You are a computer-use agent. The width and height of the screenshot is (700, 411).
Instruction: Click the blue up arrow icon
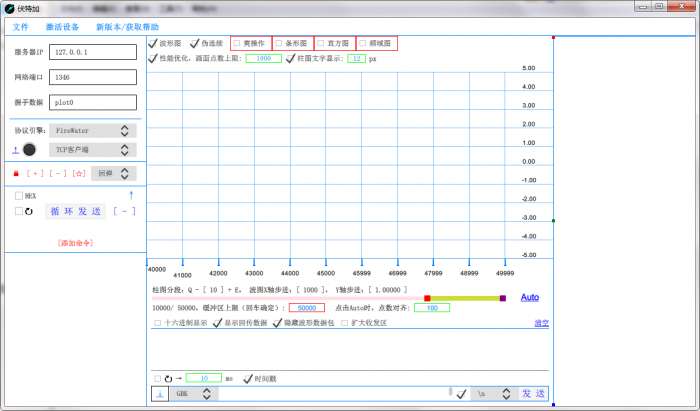click(130, 194)
